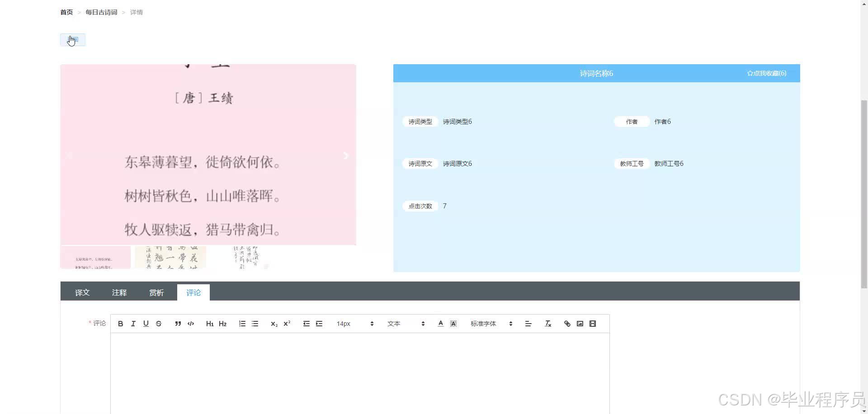This screenshot has width=868, height=414.
Task: Click the 诗词类型 label tag
Action: [420, 122]
